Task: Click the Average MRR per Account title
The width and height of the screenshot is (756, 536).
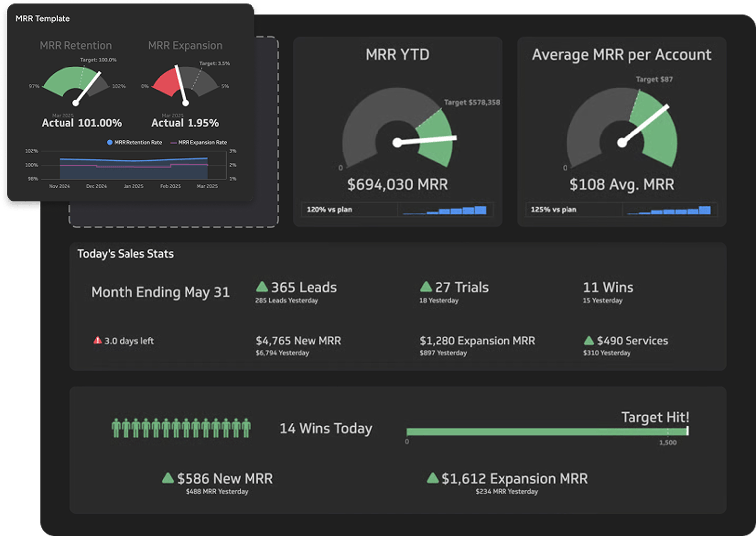Action: [x=622, y=54]
